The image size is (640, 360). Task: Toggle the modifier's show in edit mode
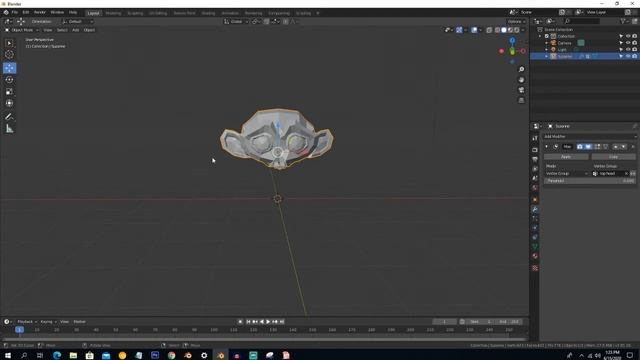(x=597, y=147)
